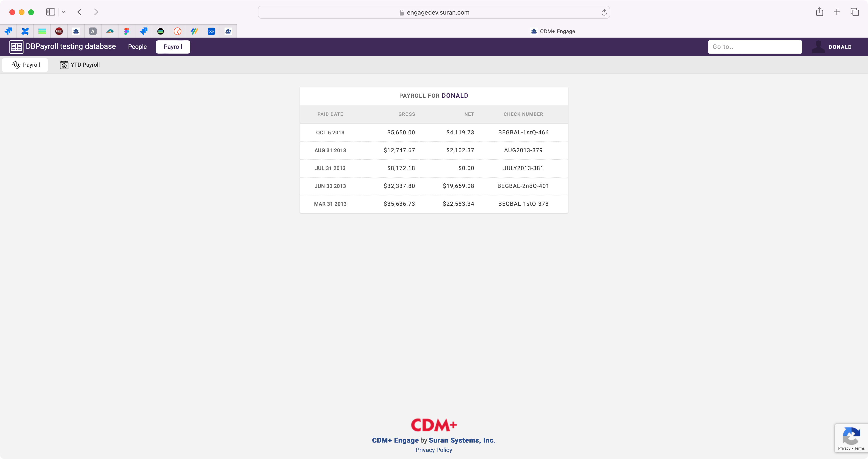Select the Payroll sub-tab with coin icon
868x459 pixels.
coord(26,65)
